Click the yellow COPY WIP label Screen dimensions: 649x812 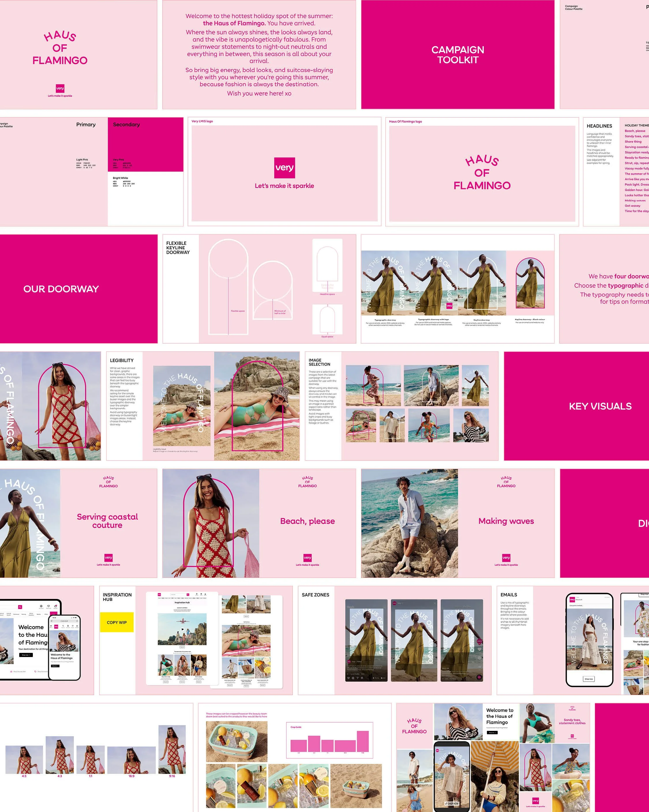[117, 622]
